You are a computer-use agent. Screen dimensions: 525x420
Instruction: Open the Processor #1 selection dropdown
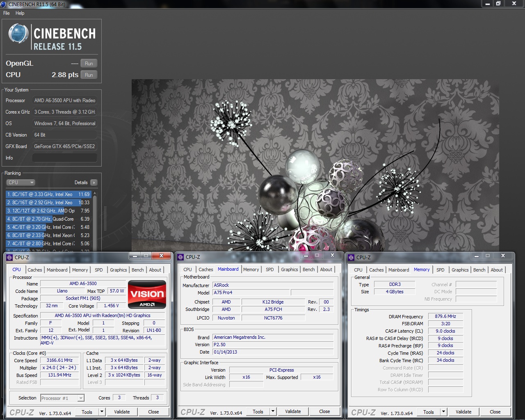pyautogui.click(x=62, y=398)
